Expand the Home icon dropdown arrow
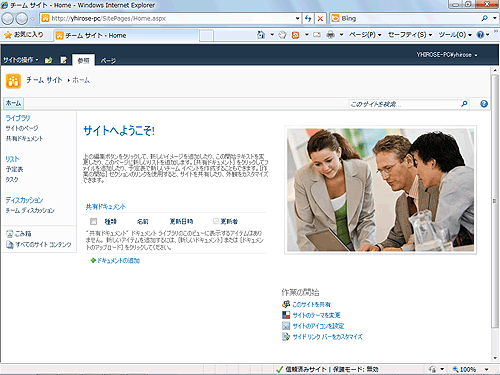Viewport: 500px width, 375px height. [x=272, y=35]
